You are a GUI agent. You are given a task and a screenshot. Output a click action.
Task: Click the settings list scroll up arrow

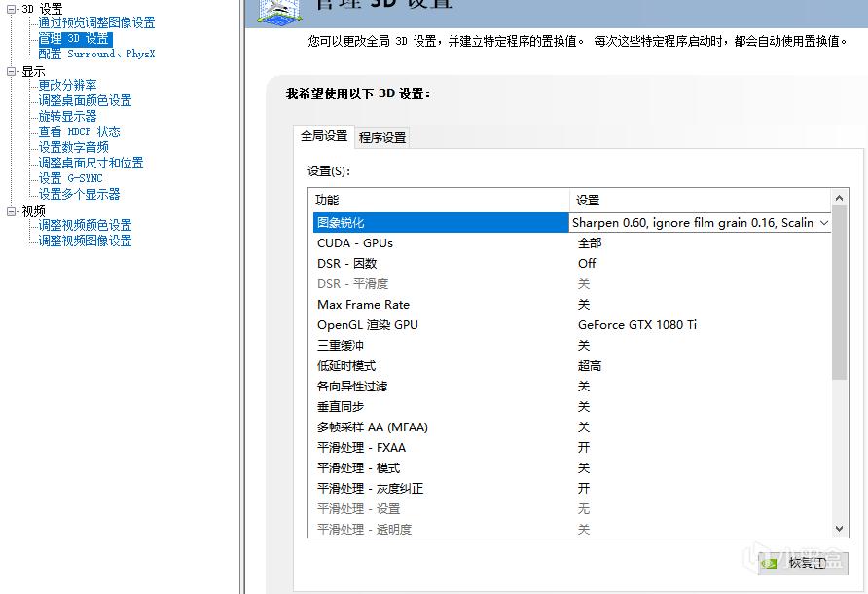pyautogui.click(x=839, y=198)
